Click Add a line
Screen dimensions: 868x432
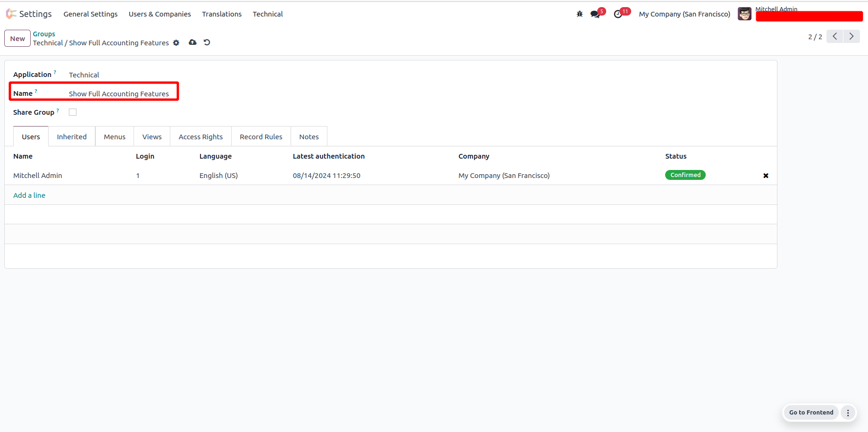pyautogui.click(x=29, y=195)
